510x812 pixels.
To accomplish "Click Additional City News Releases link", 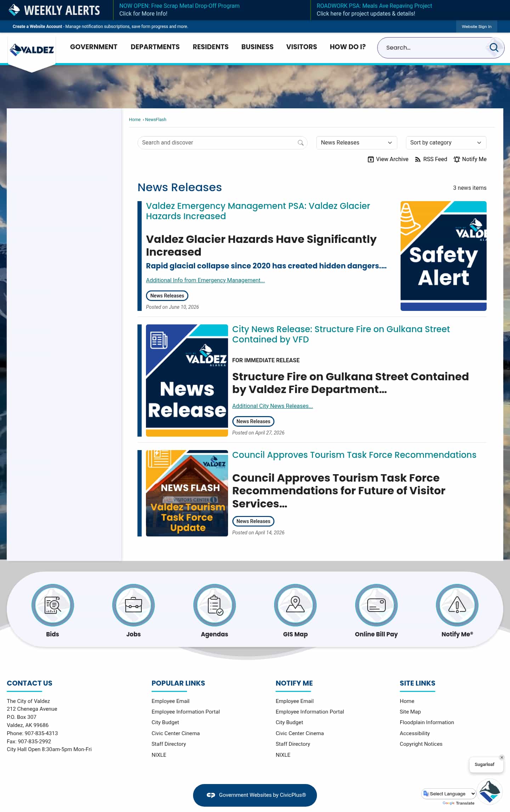I will [x=272, y=406].
